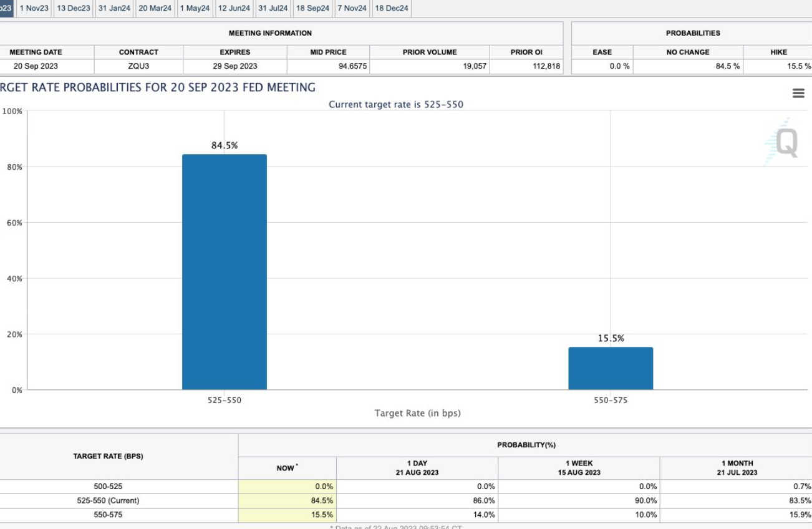This screenshot has width=812, height=529.
Task: Switch to the 1 Nov23 meeting tab
Action: pos(34,8)
